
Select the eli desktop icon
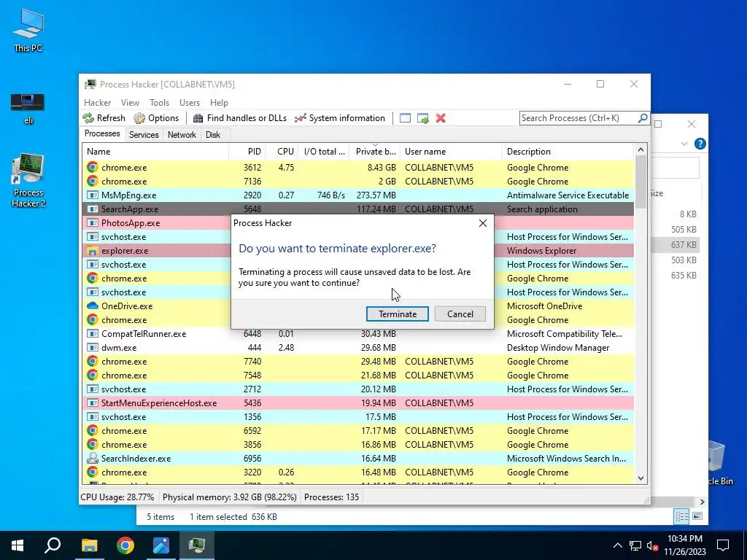click(28, 109)
